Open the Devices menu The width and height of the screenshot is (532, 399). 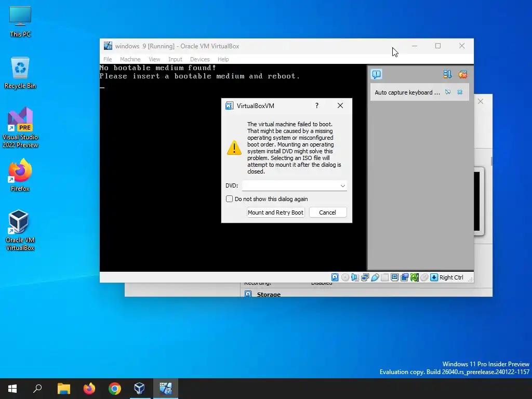click(x=199, y=59)
